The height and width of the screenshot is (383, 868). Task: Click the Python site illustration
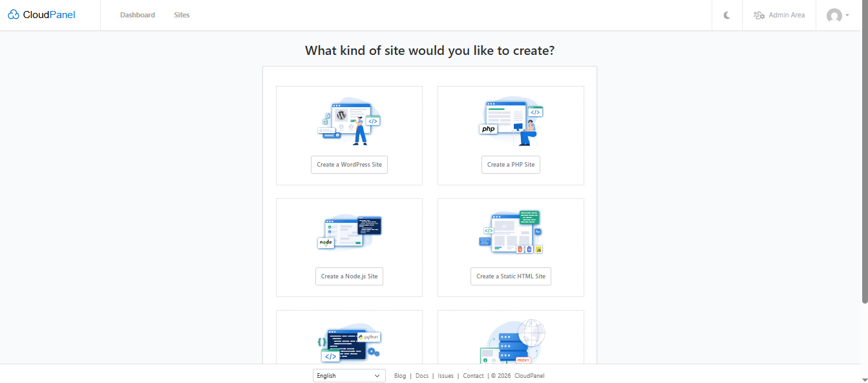coord(349,342)
